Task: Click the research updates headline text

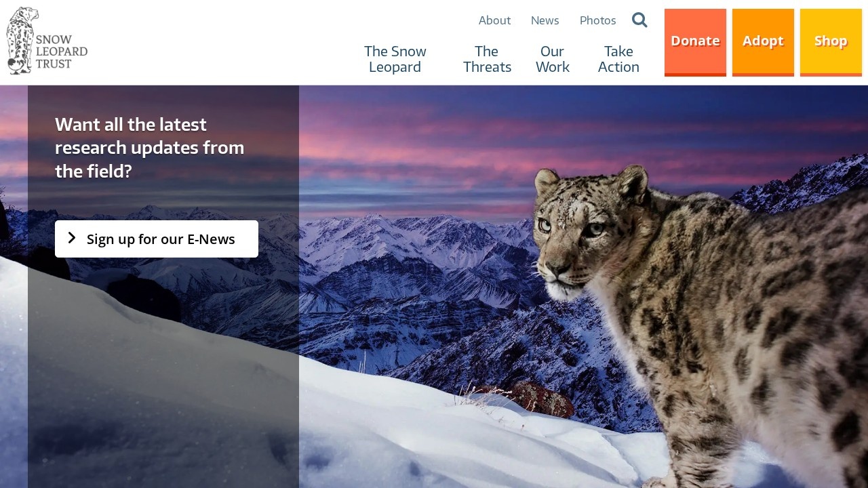Action: tap(149, 148)
